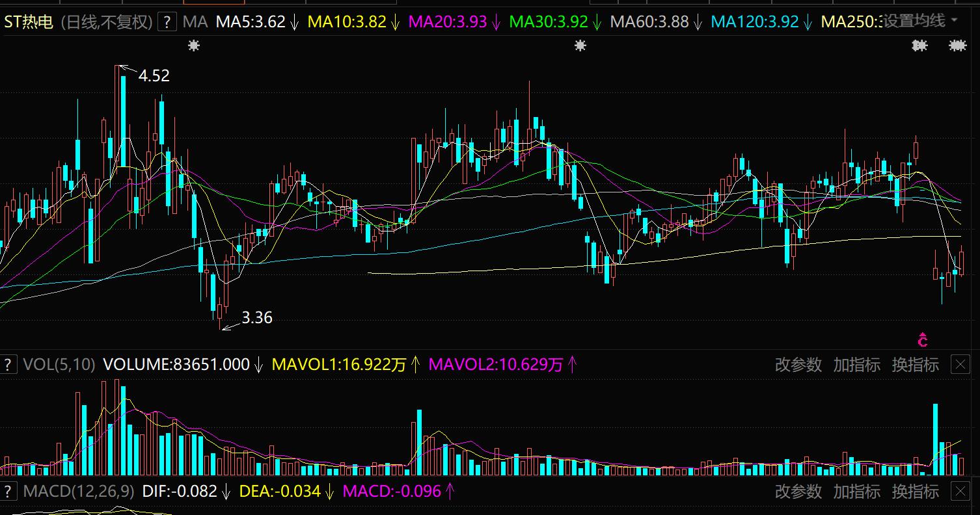
Task: Click 改参数 in the VOL panel
Action: [x=798, y=365]
